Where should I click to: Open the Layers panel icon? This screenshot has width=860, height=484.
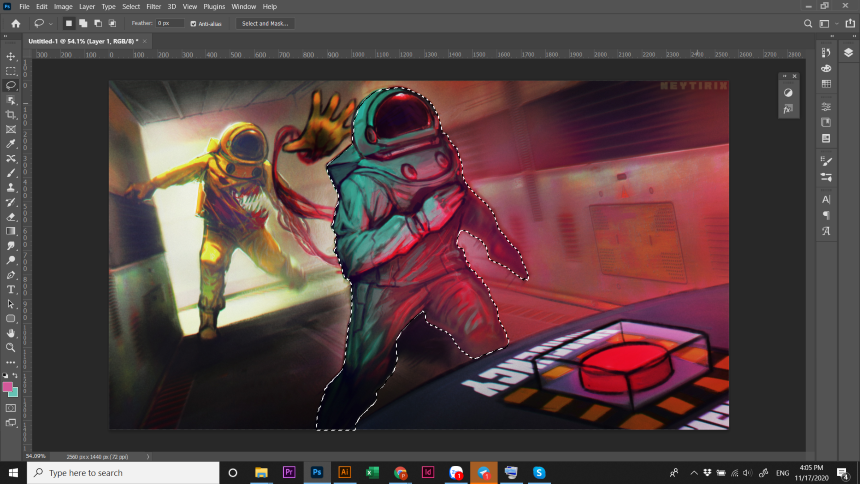tap(848, 53)
